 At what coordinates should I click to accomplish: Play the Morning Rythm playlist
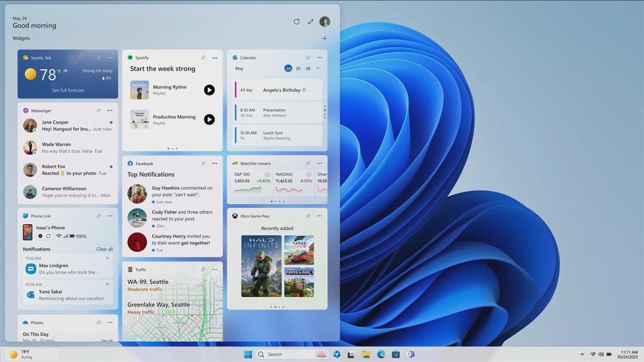(x=209, y=90)
